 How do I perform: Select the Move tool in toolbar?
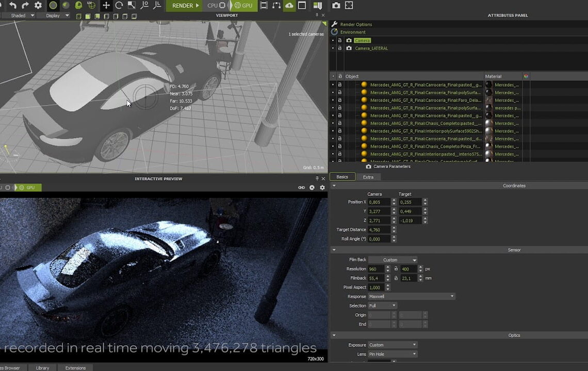[x=106, y=6]
